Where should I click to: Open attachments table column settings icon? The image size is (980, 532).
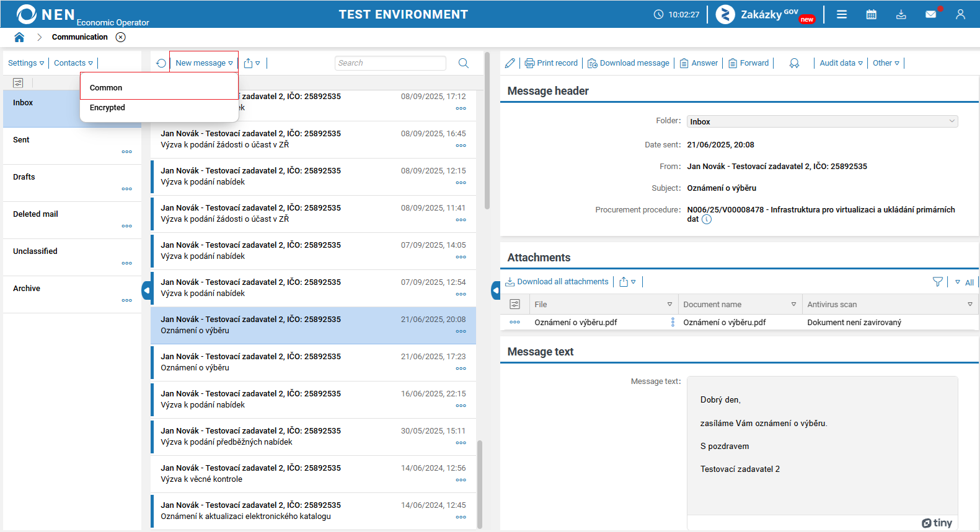tap(514, 304)
